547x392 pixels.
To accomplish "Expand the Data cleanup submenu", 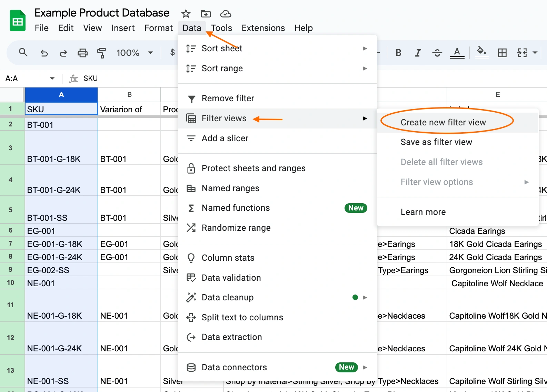I will click(x=277, y=297).
